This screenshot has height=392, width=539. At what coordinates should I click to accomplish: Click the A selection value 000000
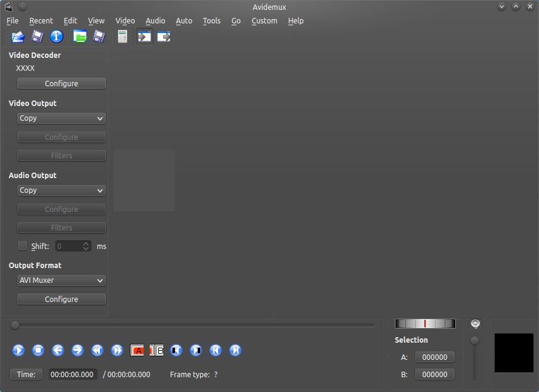[434, 357]
